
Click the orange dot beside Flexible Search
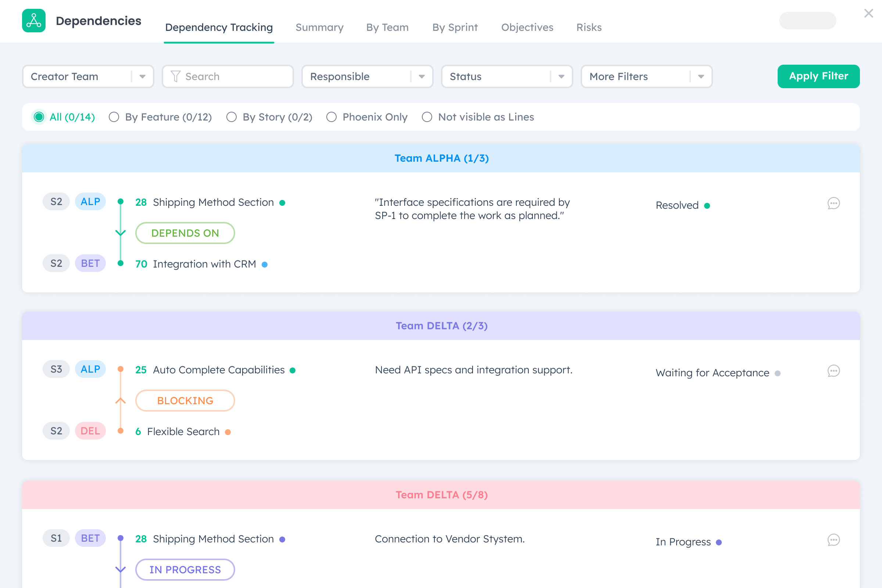[x=228, y=431]
